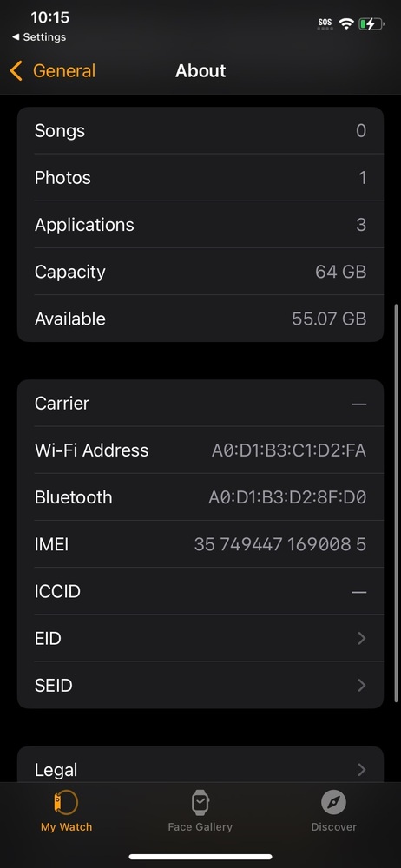Open the Discover compass icon
Viewport: 401px width, 868px height.
[x=333, y=802]
